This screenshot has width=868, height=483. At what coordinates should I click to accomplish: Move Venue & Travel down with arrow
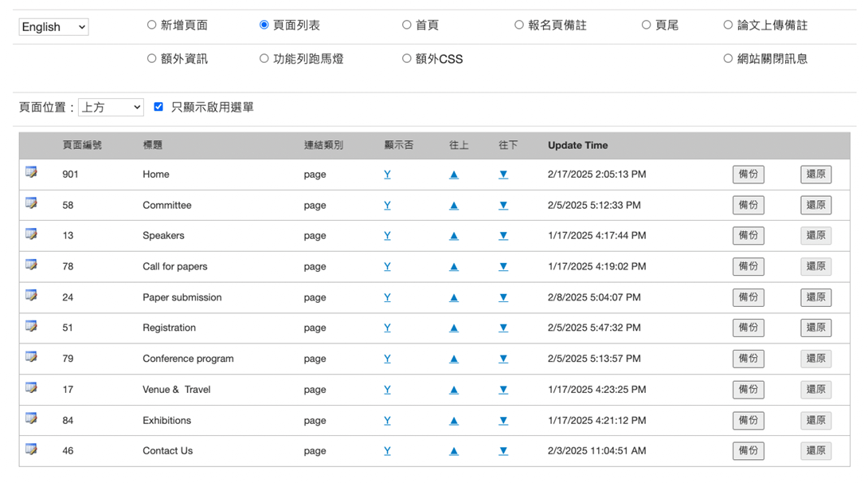(503, 390)
